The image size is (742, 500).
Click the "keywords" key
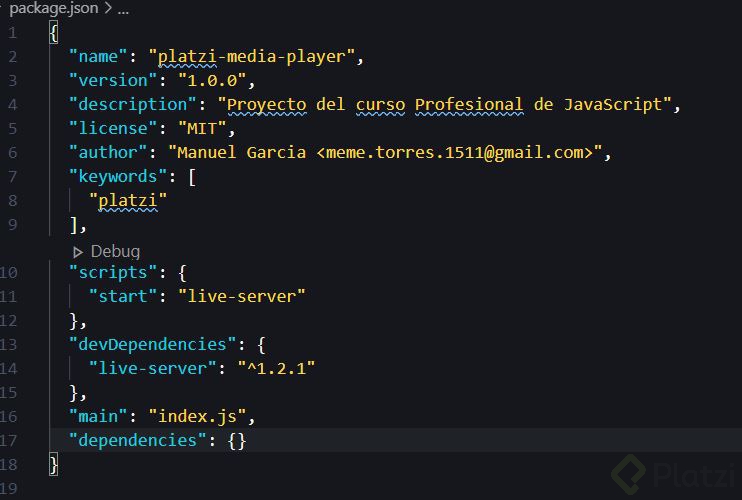click(x=118, y=176)
